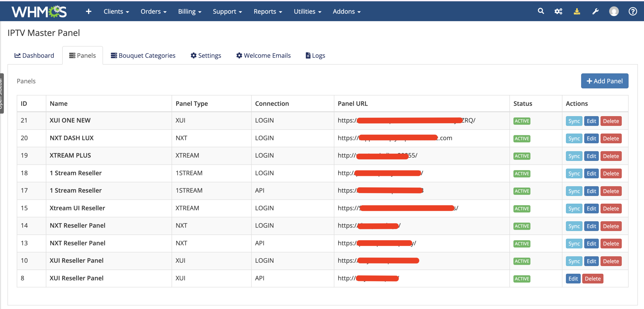644x309 pixels.
Task: Open the wrench configuration icon
Action: coord(595,11)
